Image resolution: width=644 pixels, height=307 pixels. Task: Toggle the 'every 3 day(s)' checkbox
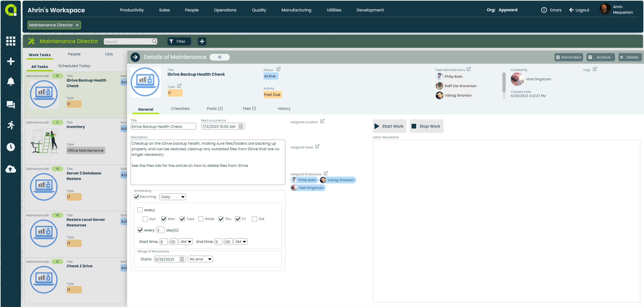pos(140,230)
